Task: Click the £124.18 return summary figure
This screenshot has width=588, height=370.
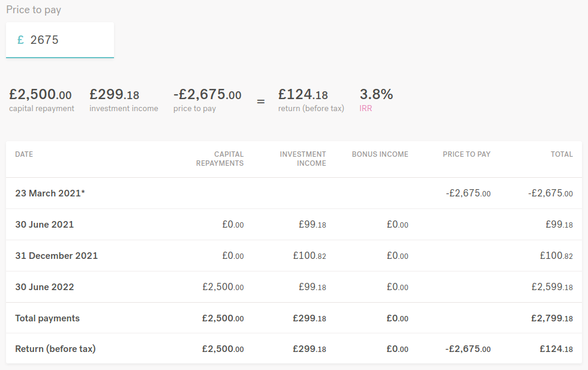Action: coord(303,94)
